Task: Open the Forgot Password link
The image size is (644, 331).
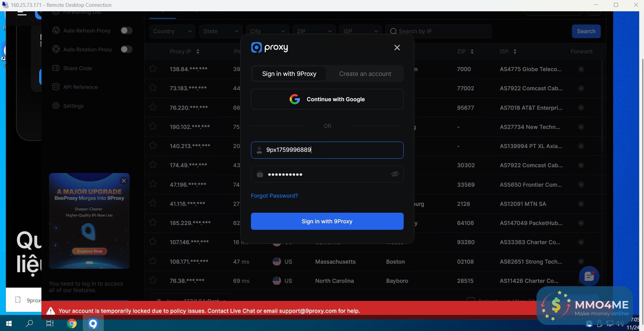Action: [274, 196]
